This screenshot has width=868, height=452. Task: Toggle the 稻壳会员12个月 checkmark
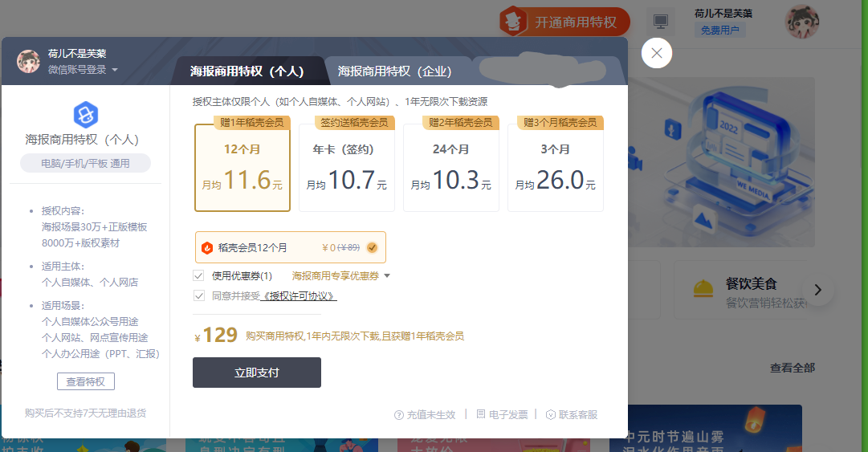pyautogui.click(x=372, y=247)
